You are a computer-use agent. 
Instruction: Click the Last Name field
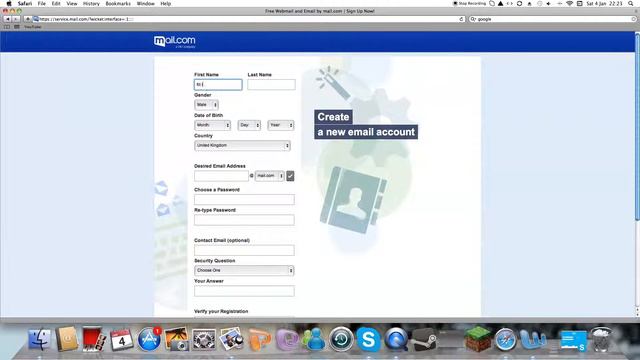(x=271, y=84)
